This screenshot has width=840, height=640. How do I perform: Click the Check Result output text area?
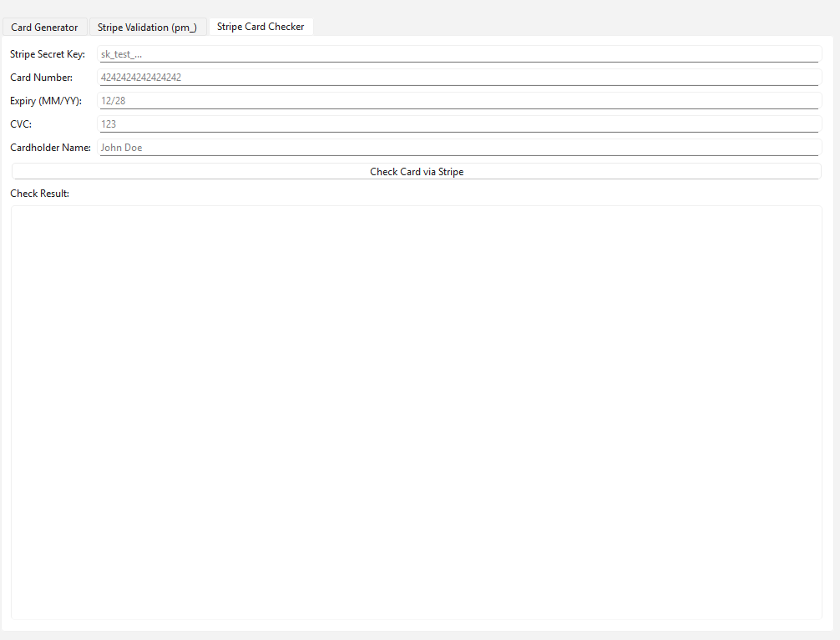[x=417, y=412]
